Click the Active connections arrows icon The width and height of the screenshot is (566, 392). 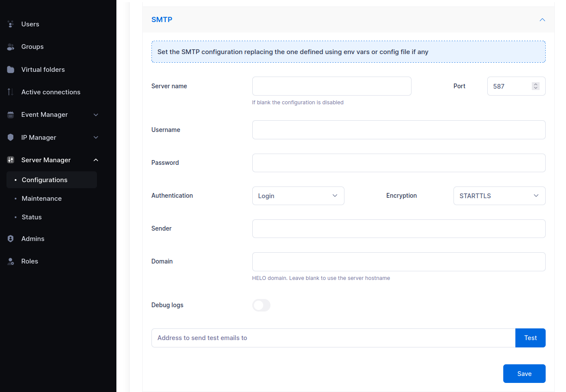[x=11, y=92]
